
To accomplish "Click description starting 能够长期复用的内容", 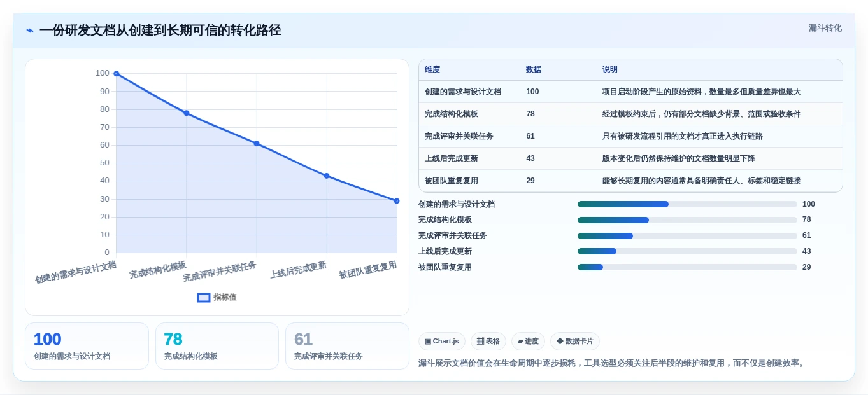I will 702,181.
